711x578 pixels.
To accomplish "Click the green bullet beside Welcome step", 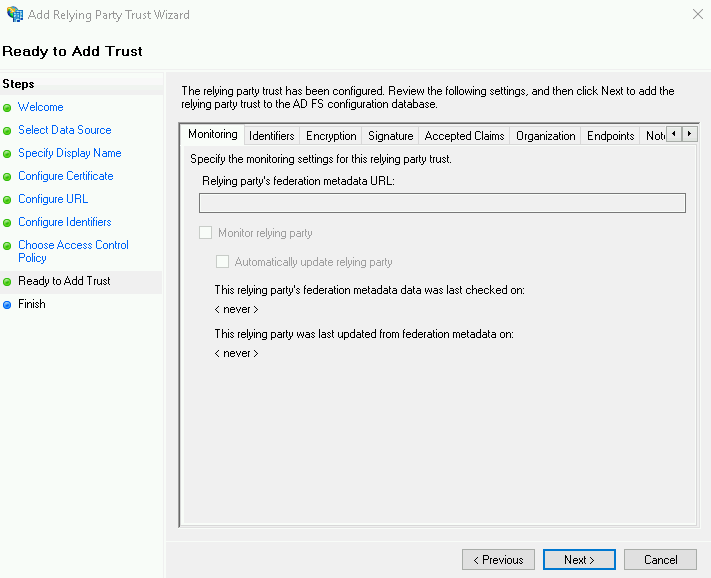I will coord(7,108).
